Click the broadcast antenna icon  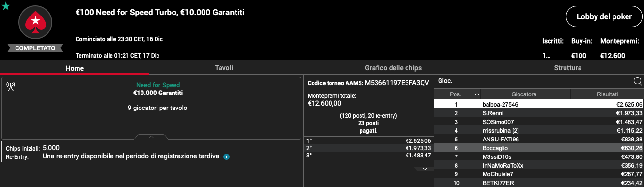point(10,87)
